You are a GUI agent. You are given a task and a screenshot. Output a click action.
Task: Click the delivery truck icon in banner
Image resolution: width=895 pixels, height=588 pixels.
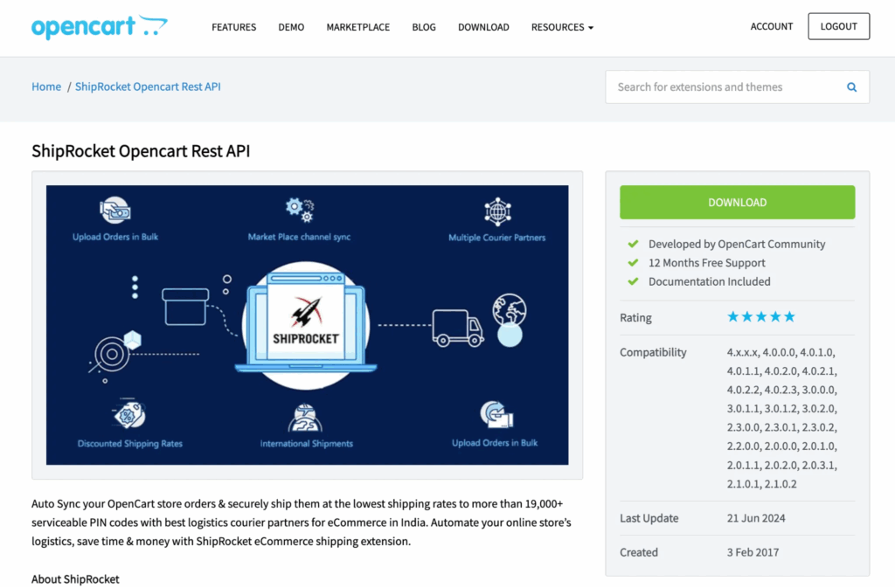(x=457, y=327)
